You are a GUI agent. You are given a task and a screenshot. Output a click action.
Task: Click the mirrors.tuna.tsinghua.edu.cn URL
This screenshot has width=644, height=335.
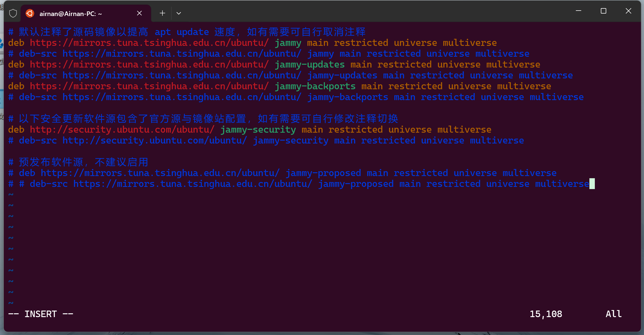[x=149, y=43]
